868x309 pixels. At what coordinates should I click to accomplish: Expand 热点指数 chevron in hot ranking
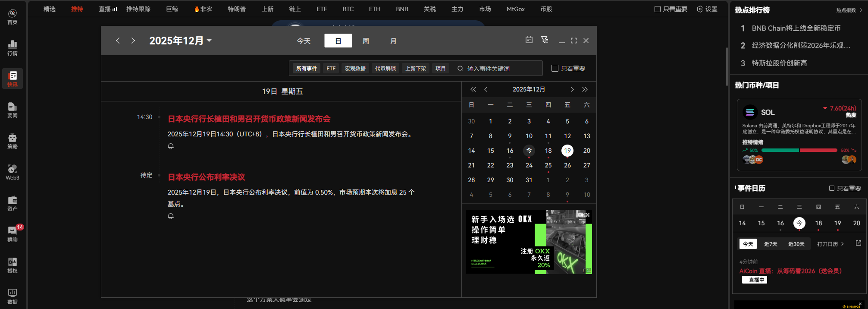click(861, 10)
